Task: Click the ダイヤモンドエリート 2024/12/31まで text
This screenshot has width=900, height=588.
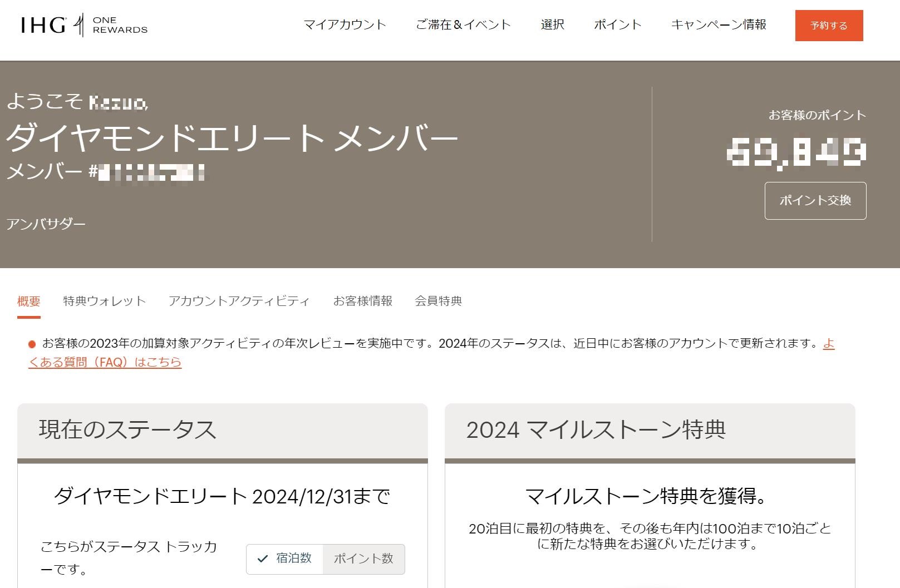Action: point(222,496)
